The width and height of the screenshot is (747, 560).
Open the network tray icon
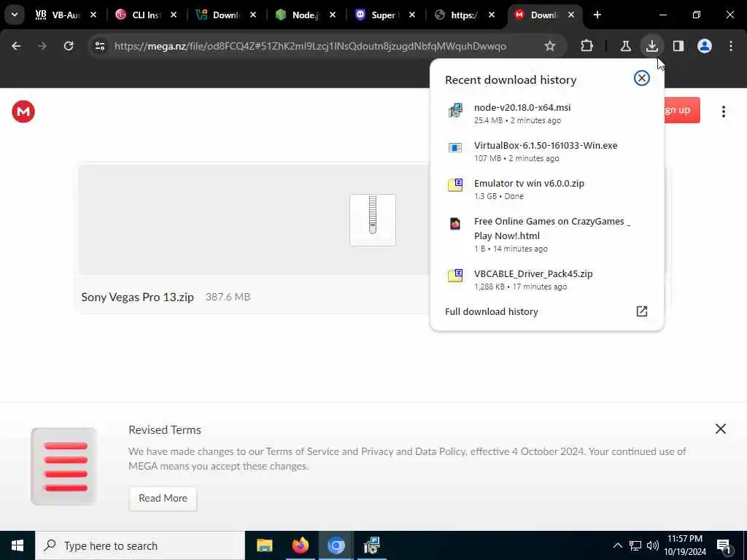pos(635,545)
